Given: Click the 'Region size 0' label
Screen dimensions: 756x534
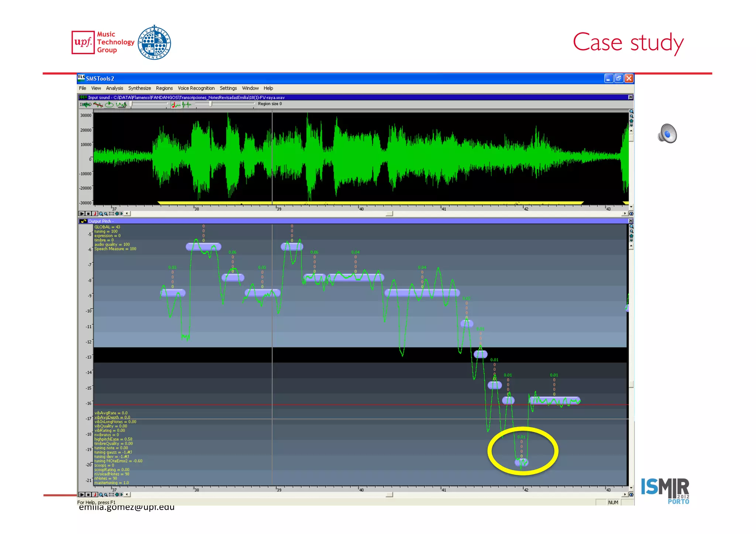Looking at the screenshot, I should 270,104.
